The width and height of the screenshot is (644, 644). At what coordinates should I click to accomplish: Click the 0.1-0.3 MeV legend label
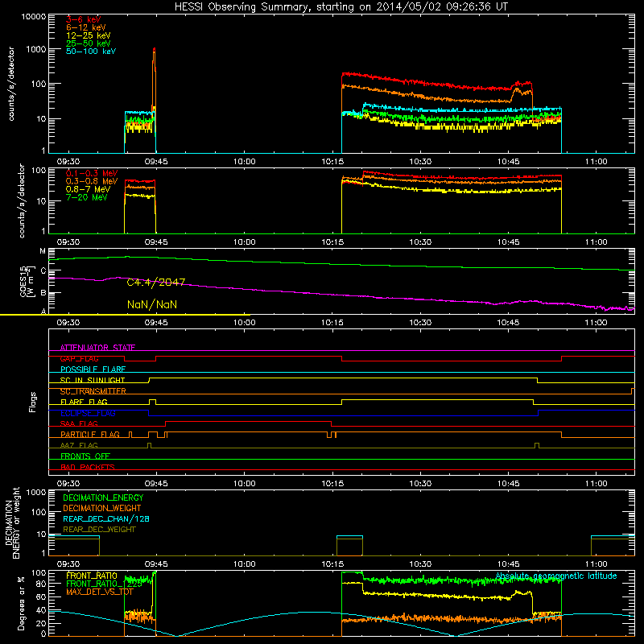tap(92, 173)
